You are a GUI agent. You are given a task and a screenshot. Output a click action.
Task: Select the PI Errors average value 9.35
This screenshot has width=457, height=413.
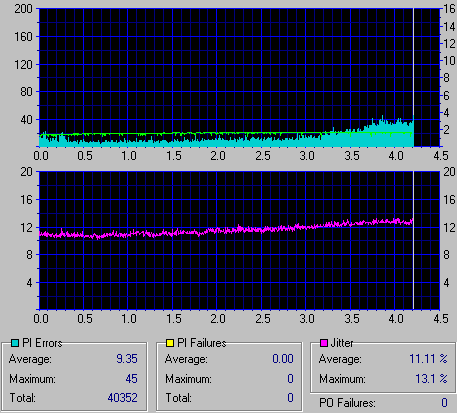[127, 359]
